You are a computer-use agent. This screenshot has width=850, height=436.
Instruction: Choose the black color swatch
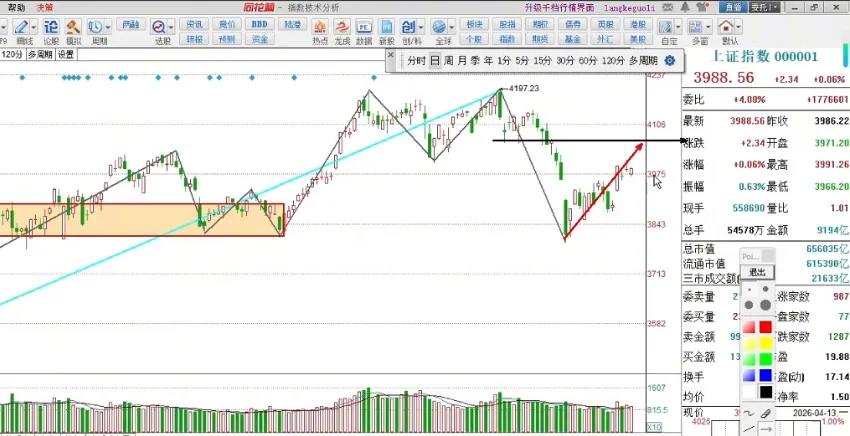point(765,392)
